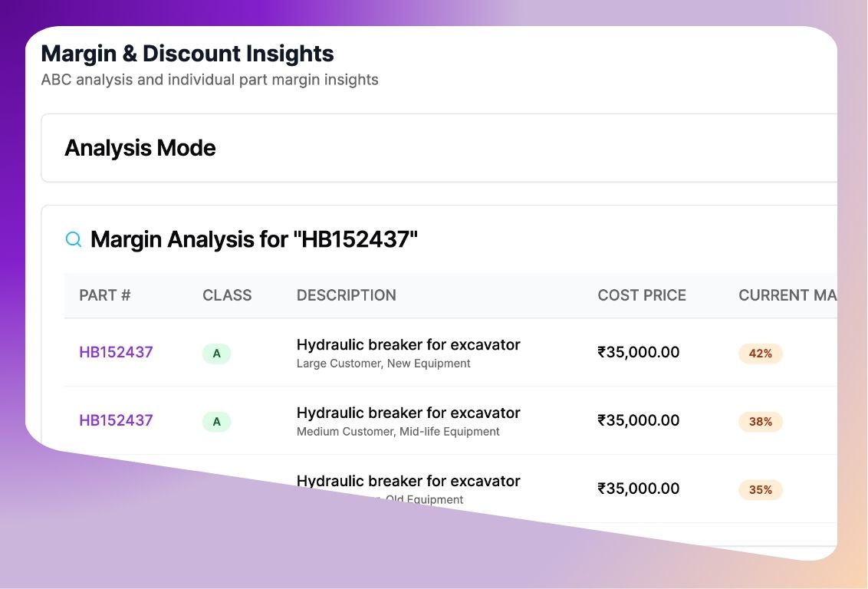Click the class A badge in second row
Image resolution: width=868 pixels, height=589 pixels.
click(x=216, y=421)
